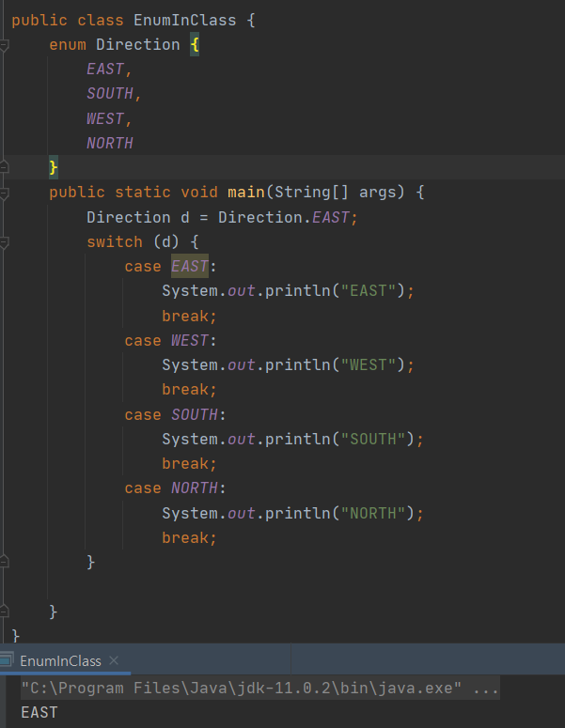Click the switch closing-brace fold marker
This screenshot has height=728, width=565.
(4, 562)
